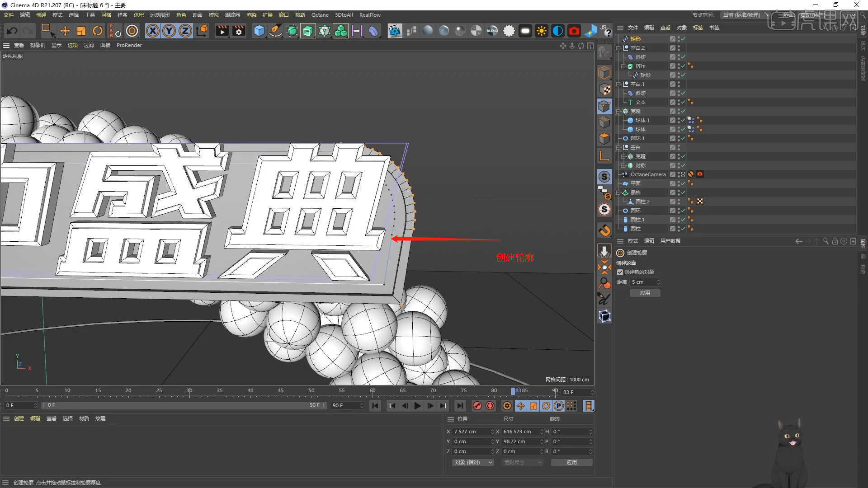Click the Octane render launcher icon
The image size is (868, 488).
click(x=395, y=31)
